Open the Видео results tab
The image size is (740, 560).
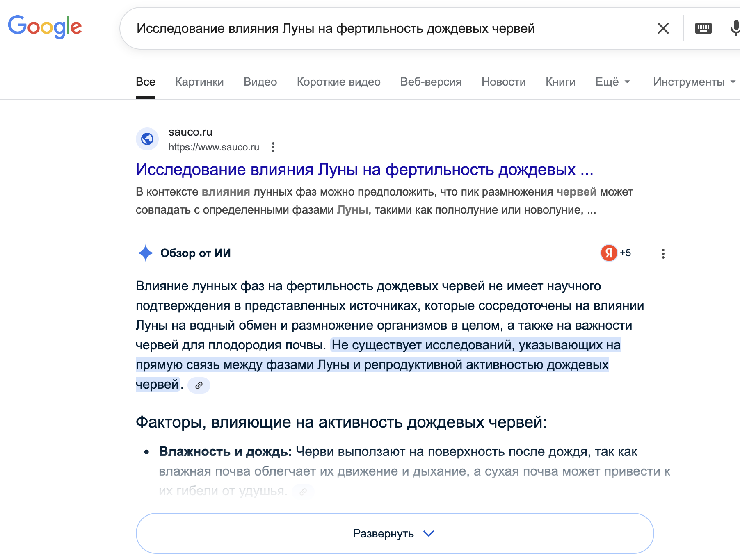[260, 82]
